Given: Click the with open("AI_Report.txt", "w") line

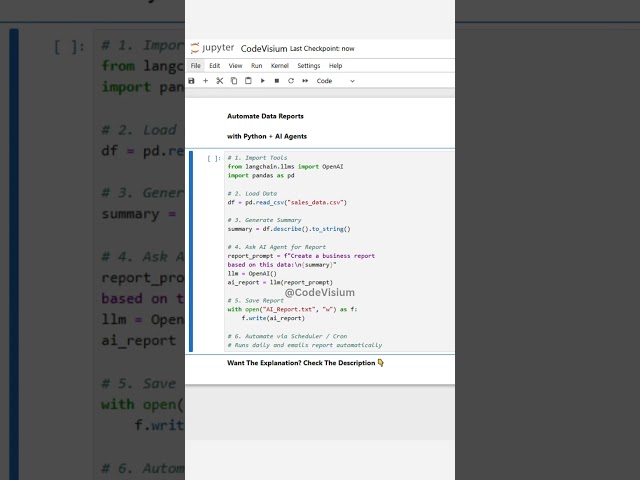Looking at the screenshot, I should (x=292, y=309).
